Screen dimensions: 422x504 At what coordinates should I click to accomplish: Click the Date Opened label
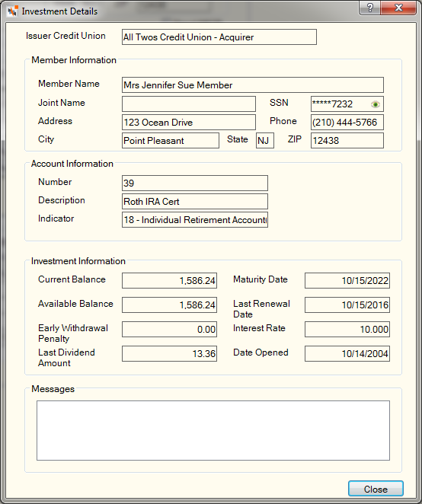pos(261,352)
